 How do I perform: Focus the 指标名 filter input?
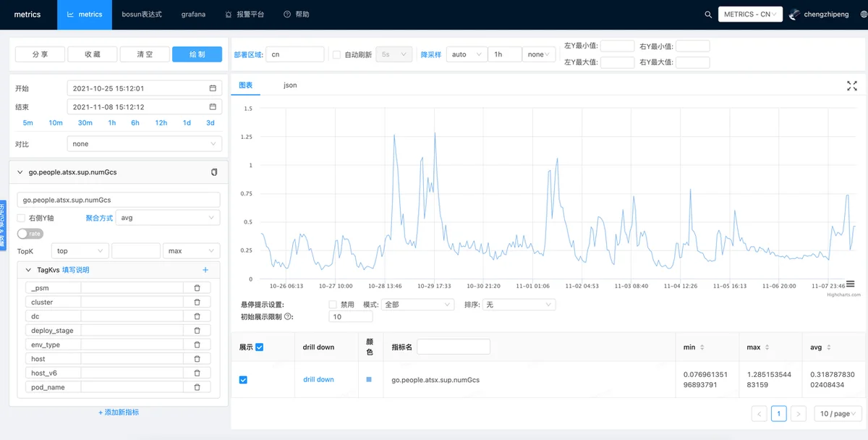click(x=454, y=347)
